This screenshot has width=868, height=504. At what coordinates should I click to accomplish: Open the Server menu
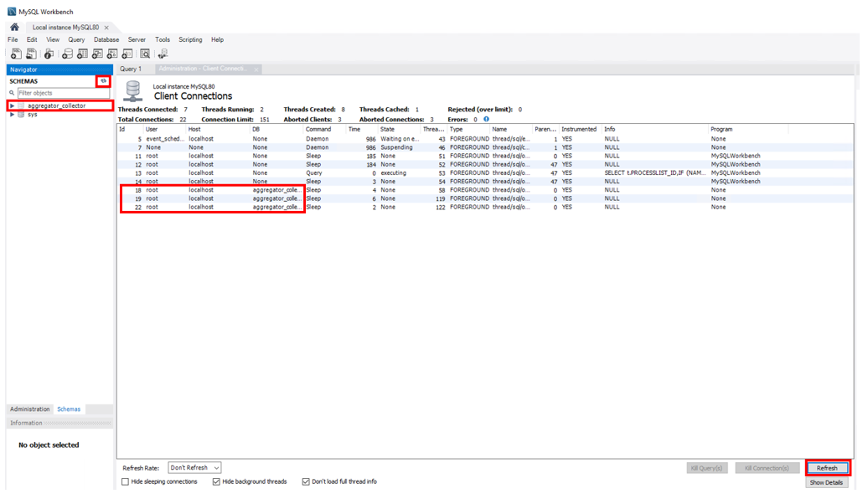coord(137,39)
